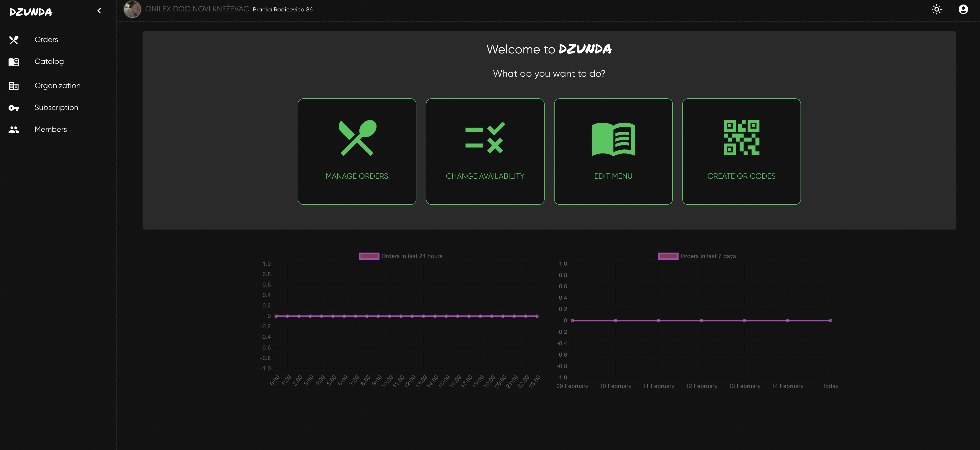Open the user account profile icon
980x450 pixels.
(963, 10)
